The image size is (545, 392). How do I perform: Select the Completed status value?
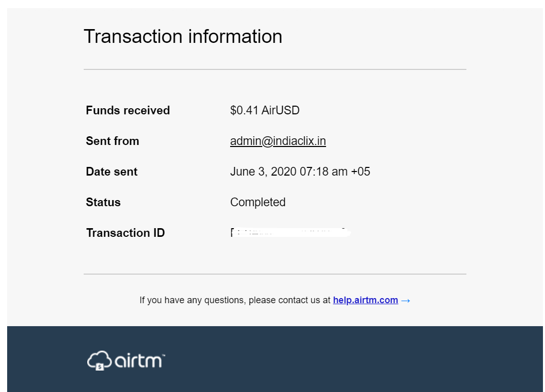(258, 202)
